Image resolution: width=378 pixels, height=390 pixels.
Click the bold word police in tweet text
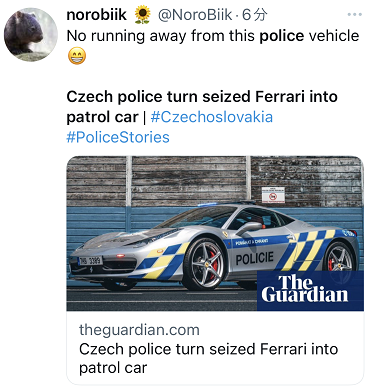click(x=282, y=36)
